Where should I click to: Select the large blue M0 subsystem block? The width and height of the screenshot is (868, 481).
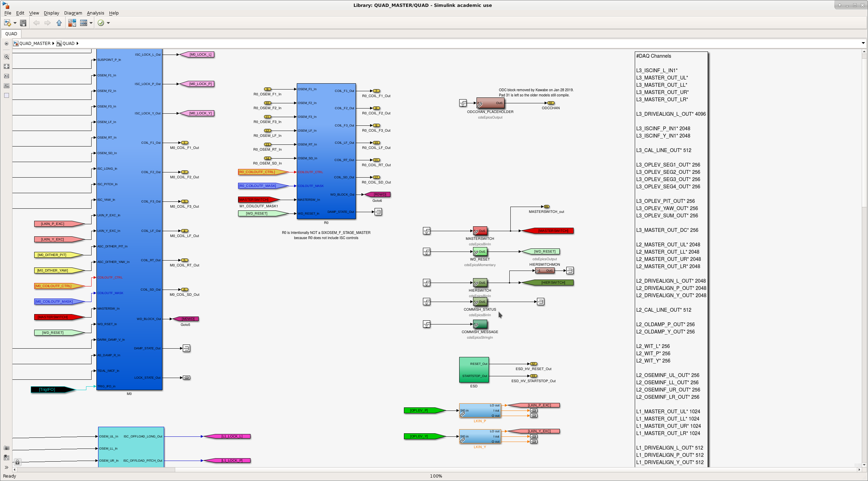129,219
